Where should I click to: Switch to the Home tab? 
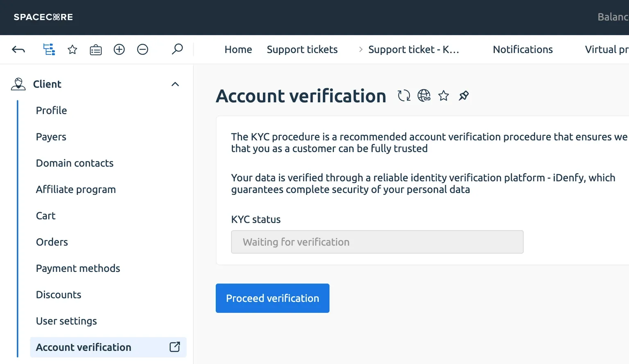(238, 50)
